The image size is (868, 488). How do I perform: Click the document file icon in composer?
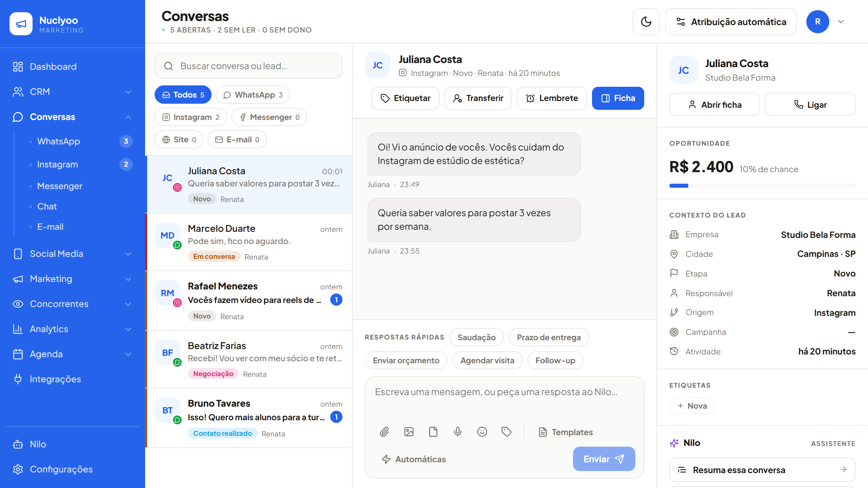tap(433, 432)
